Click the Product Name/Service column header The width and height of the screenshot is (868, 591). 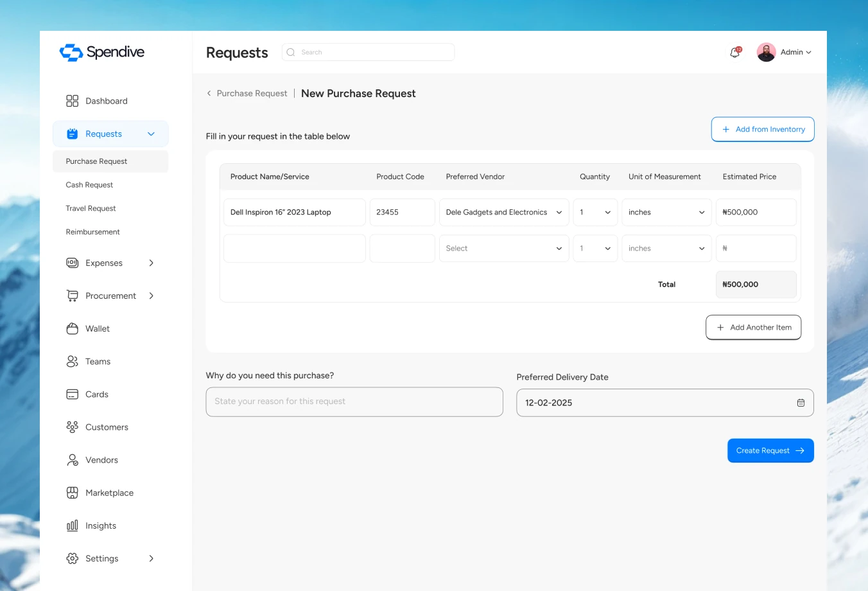coord(270,177)
